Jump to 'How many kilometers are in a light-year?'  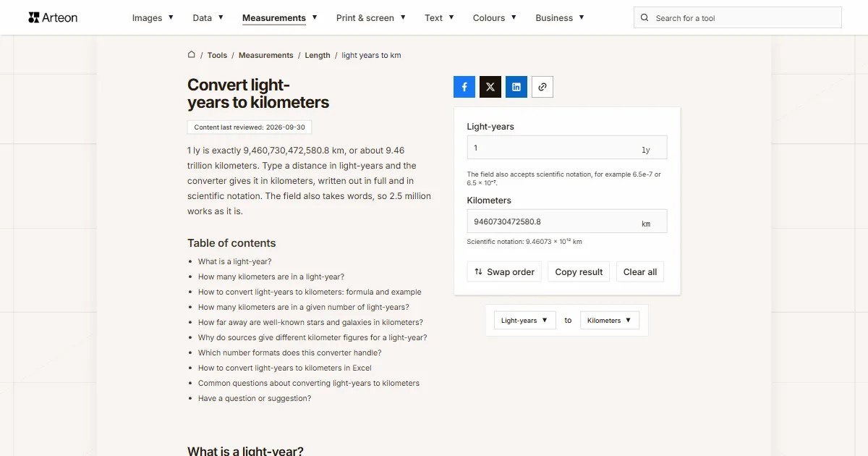pos(271,276)
